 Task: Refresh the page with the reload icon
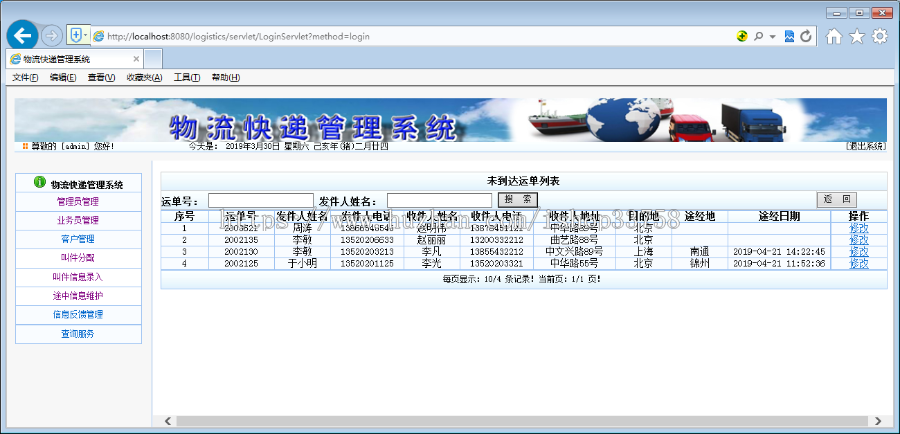coord(806,36)
